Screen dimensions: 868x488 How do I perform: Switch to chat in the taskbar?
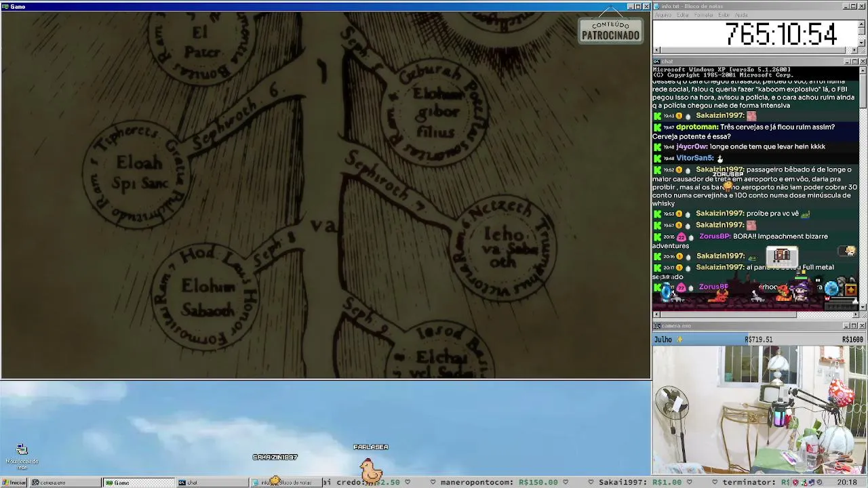[x=212, y=483]
